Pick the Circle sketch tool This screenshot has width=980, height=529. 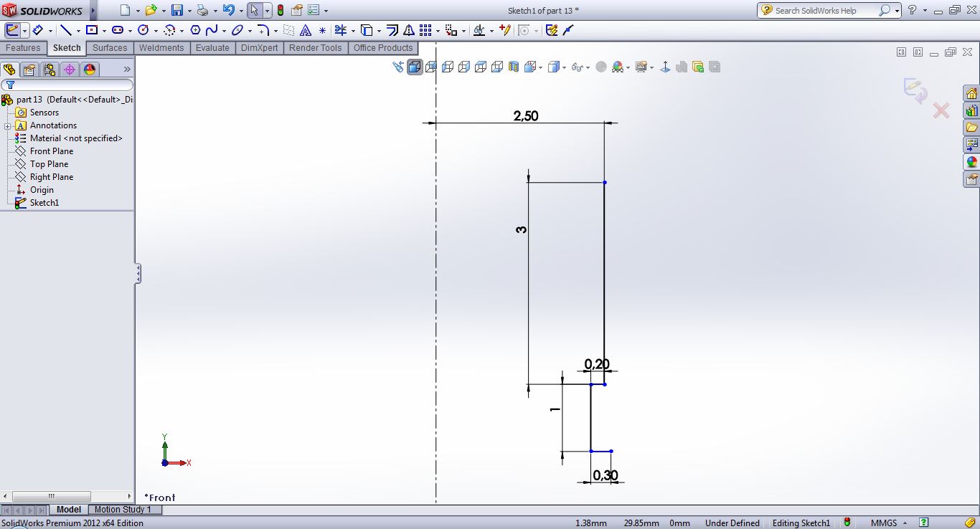[x=143, y=30]
